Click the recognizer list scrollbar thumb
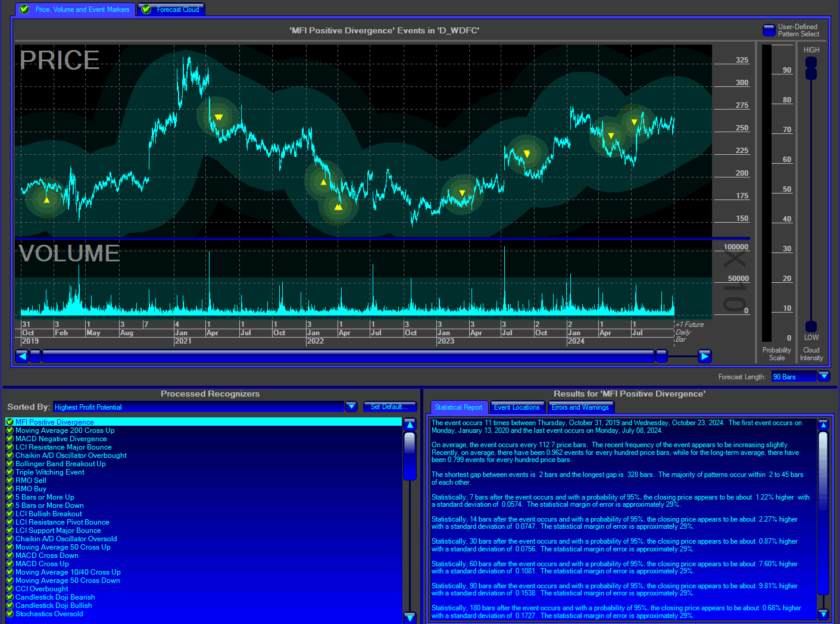The width and height of the screenshot is (840, 624). point(410,455)
